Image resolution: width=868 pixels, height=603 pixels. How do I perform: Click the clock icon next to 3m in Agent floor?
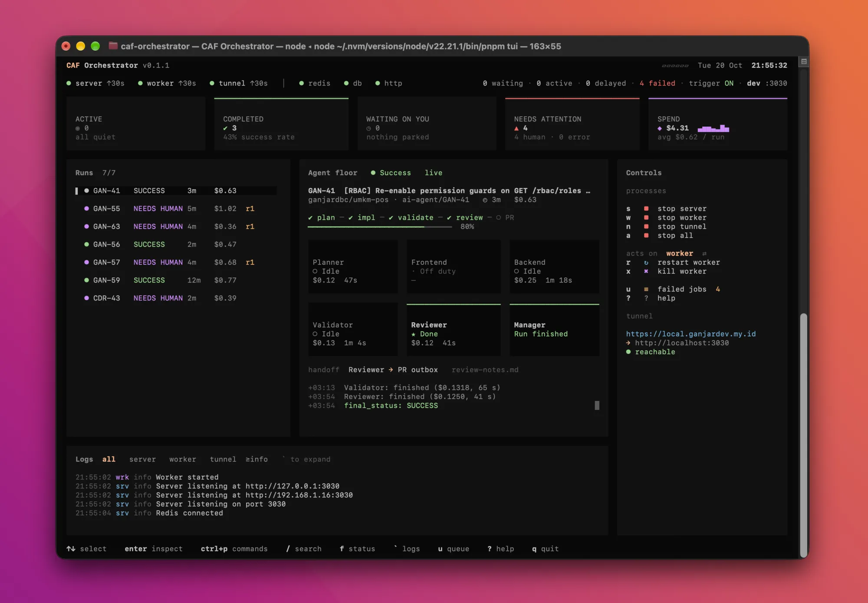(485, 200)
